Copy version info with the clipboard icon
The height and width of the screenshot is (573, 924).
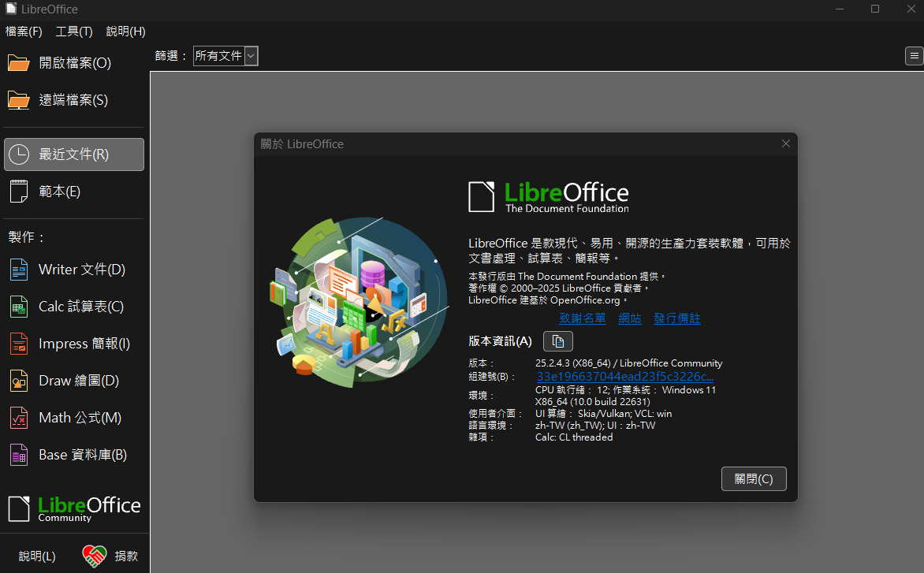pos(558,341)
